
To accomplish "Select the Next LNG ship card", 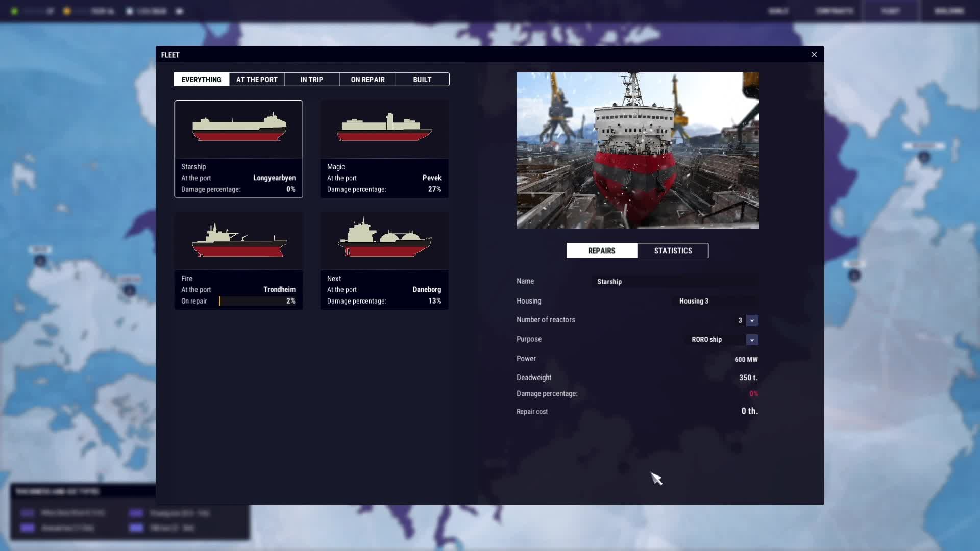I will click(384, 241).
